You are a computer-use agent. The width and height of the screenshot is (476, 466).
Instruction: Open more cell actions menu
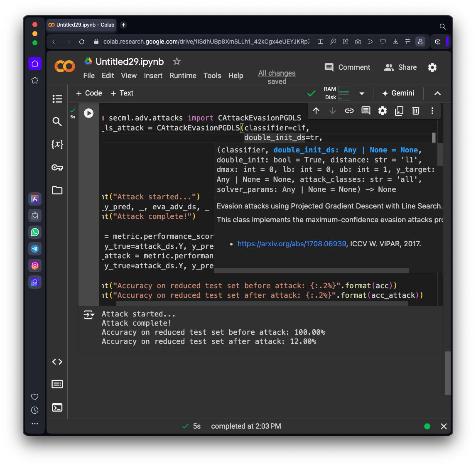tap(432, 110)
